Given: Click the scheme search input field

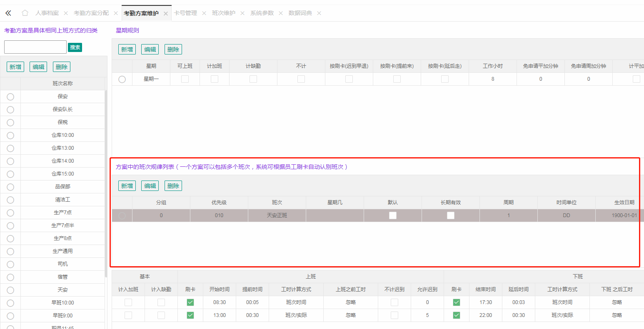Looking at the screenshot, I should pos(35,47).
